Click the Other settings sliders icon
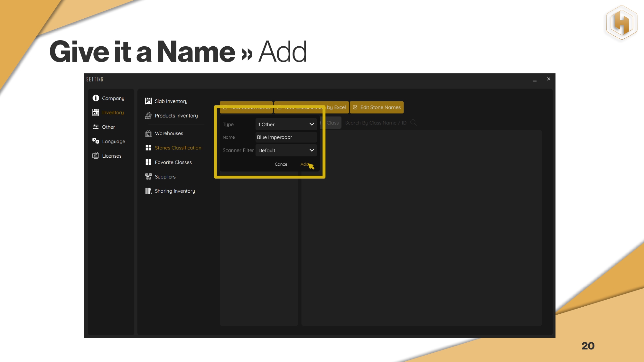644x362 pixels. 96,127
